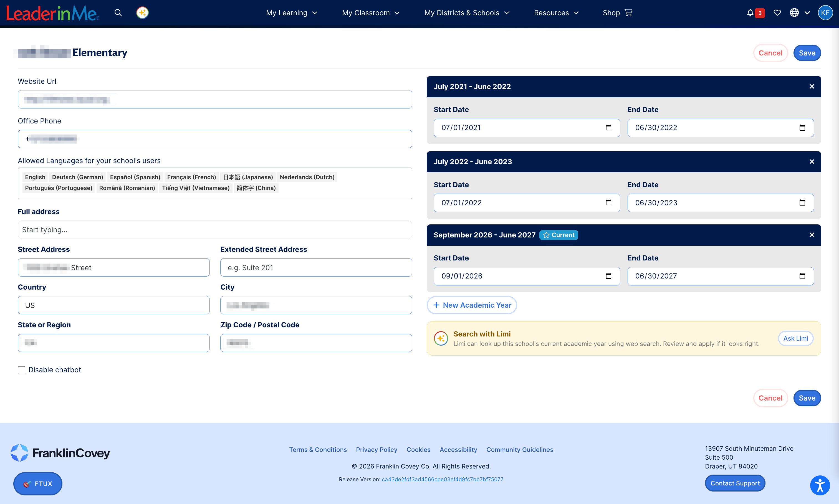Open calendar picker for 06/30/2022 end date
Viewport: 839px width, 504px height.
pos(802,128)
